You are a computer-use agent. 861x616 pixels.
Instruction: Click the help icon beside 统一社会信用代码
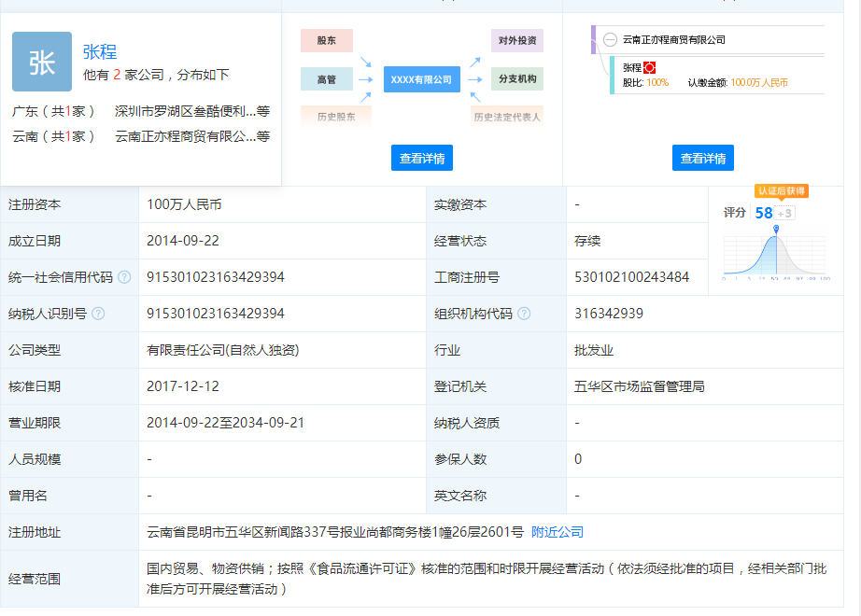tap(124, 277)
